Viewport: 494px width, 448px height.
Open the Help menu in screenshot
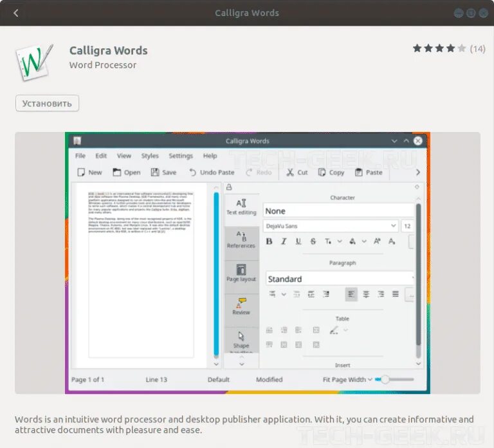point(210,156)
